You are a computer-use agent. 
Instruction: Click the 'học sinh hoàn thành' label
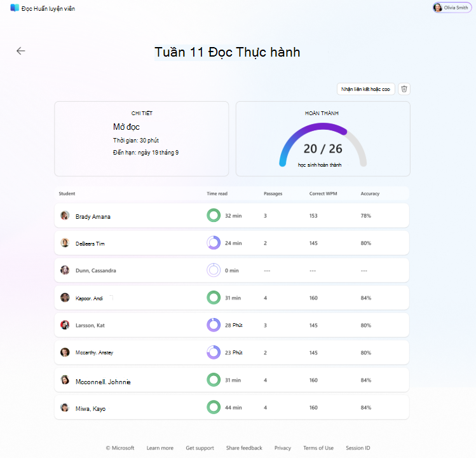pos(320,165)
